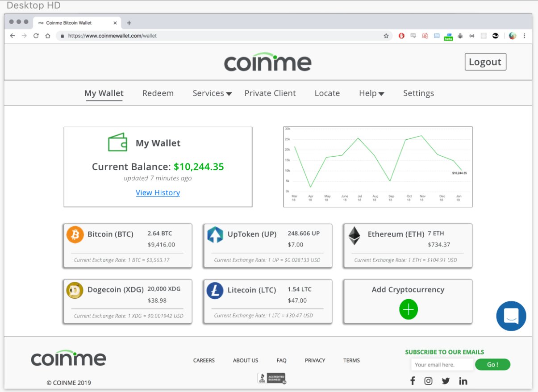Click the BBB Accredited Business badge
This screenshot has height=392, width=538.
[x=271, y=378]
